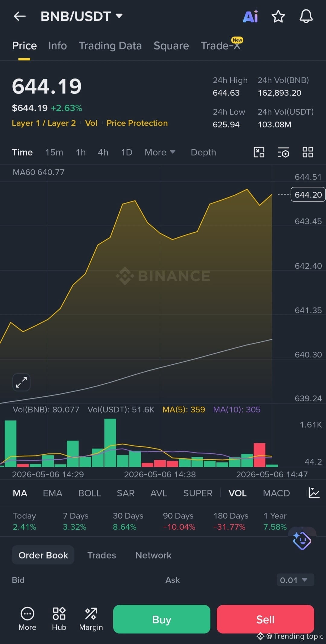Tap the red Sell button
Screen dimensions: 326x644
point(265,619)
